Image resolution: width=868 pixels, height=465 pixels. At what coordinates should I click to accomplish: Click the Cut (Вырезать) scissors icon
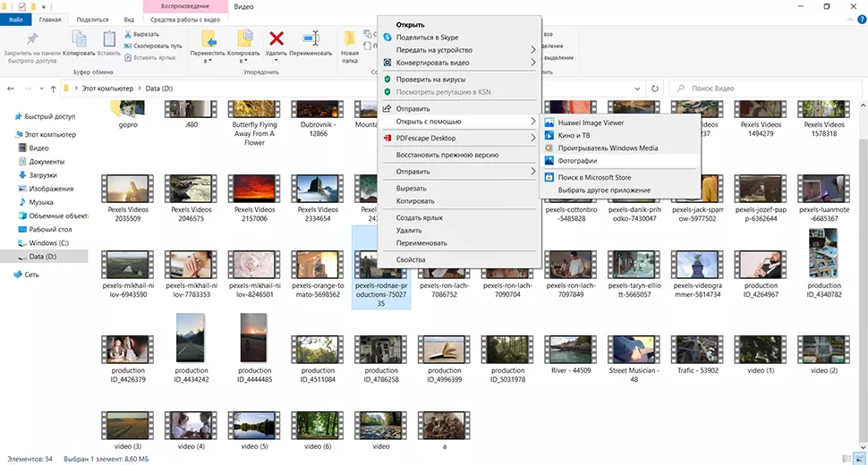pos(130,33)
